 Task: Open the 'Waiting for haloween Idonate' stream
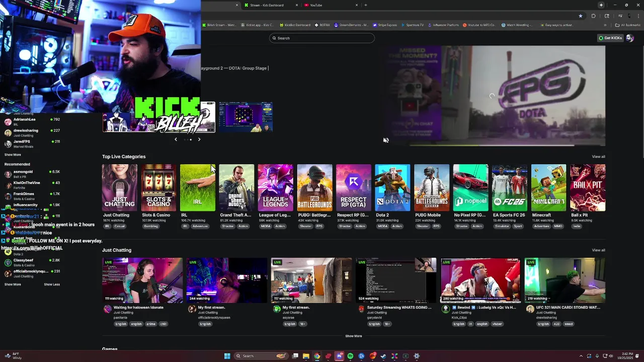(x=142, y=281)
